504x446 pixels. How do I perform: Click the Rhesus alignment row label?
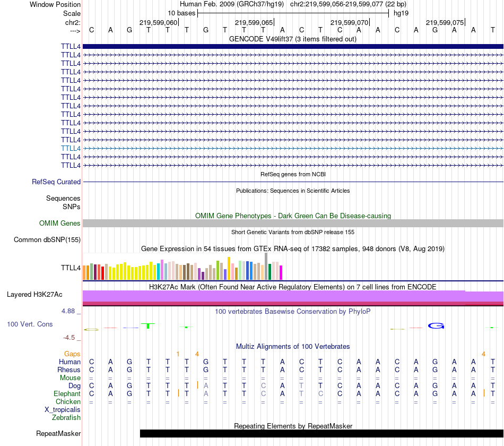[x=69, y=370]
